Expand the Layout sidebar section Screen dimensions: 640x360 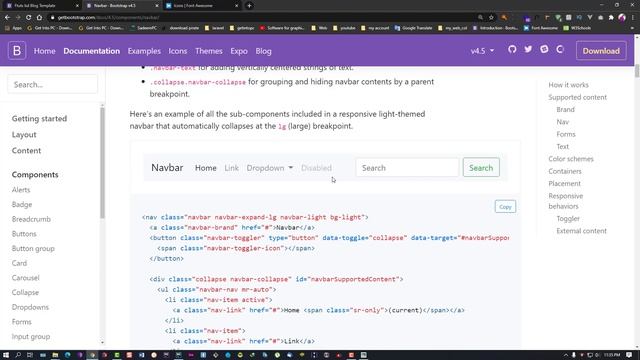point(24,134)
